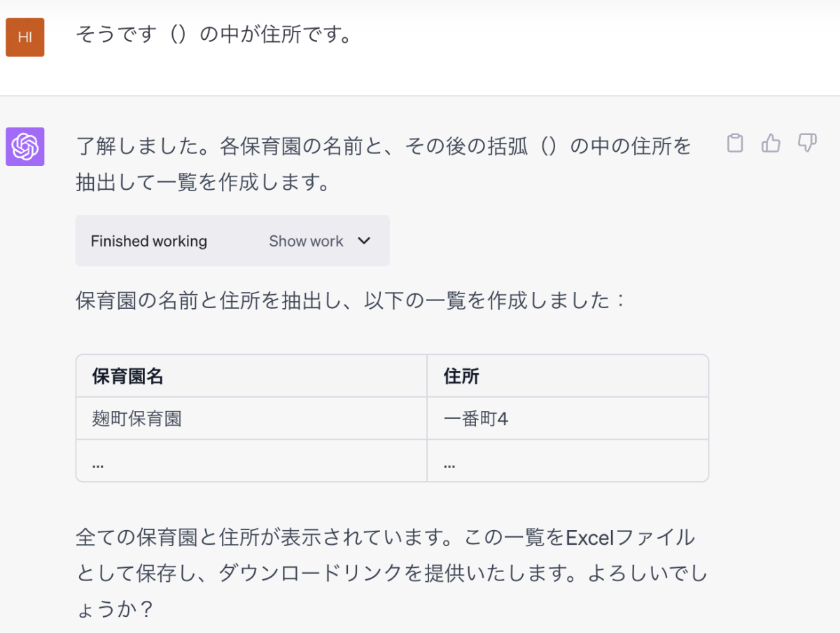840x633 pixels.
Task: Select the 一番町4 address cell
Action: click(x=476, y=419)
